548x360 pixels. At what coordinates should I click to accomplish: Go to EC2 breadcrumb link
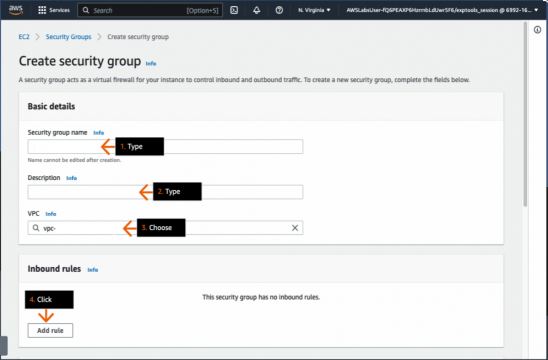24,37
